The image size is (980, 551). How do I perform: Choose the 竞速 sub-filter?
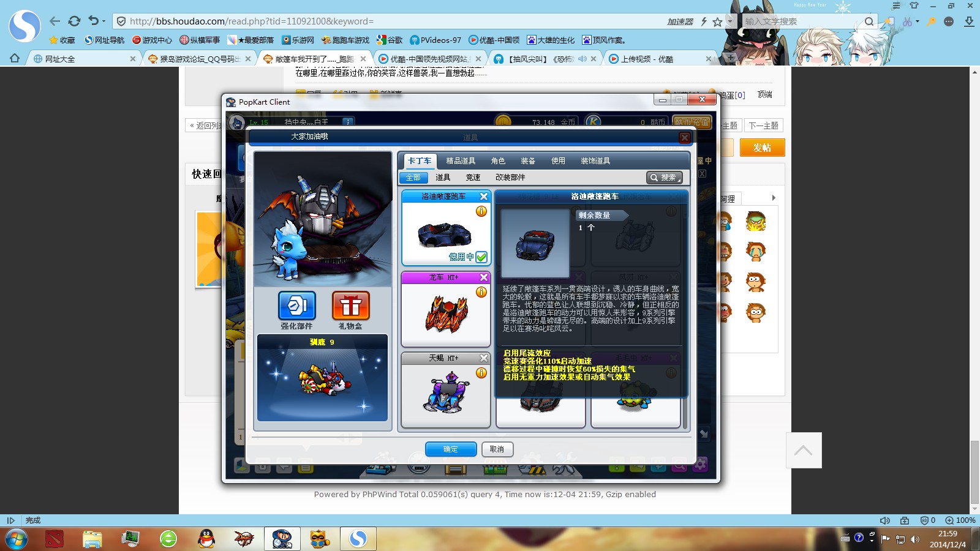473,178
